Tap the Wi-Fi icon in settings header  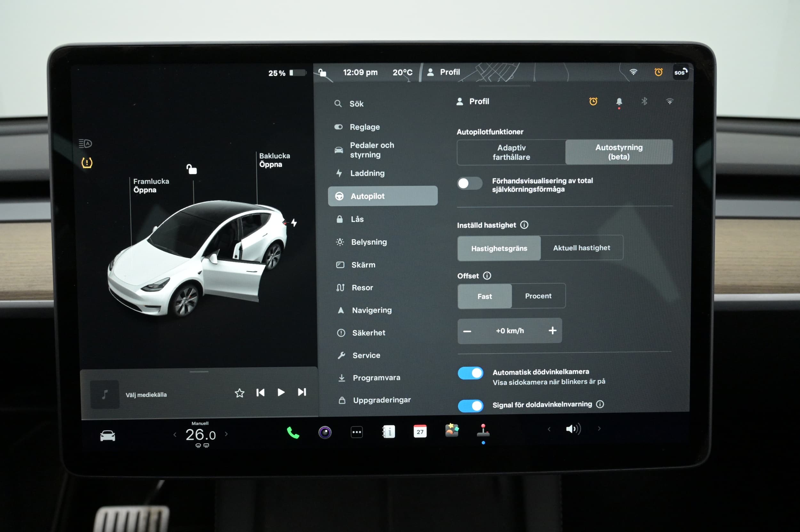(669, 101)
